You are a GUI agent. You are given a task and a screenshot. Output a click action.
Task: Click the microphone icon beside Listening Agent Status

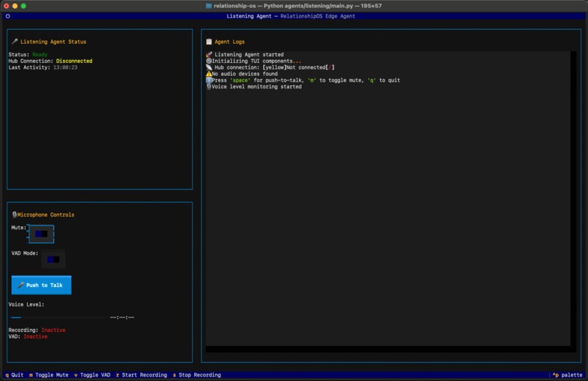15,42
